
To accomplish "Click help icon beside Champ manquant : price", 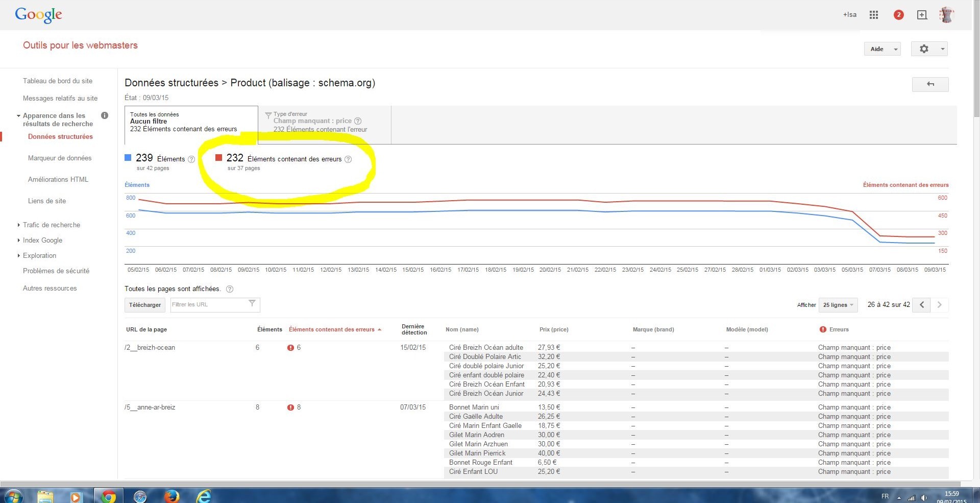I will (358, 121).
